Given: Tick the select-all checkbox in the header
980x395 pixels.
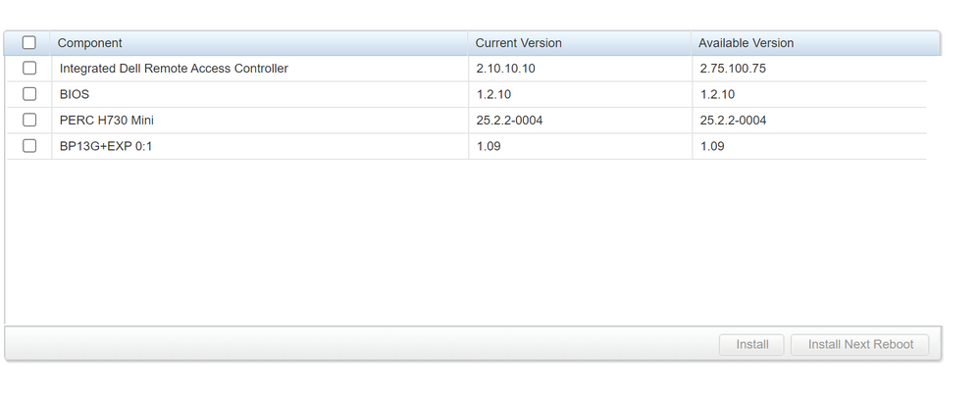Looking at the screenshot, I should (28, 42).
